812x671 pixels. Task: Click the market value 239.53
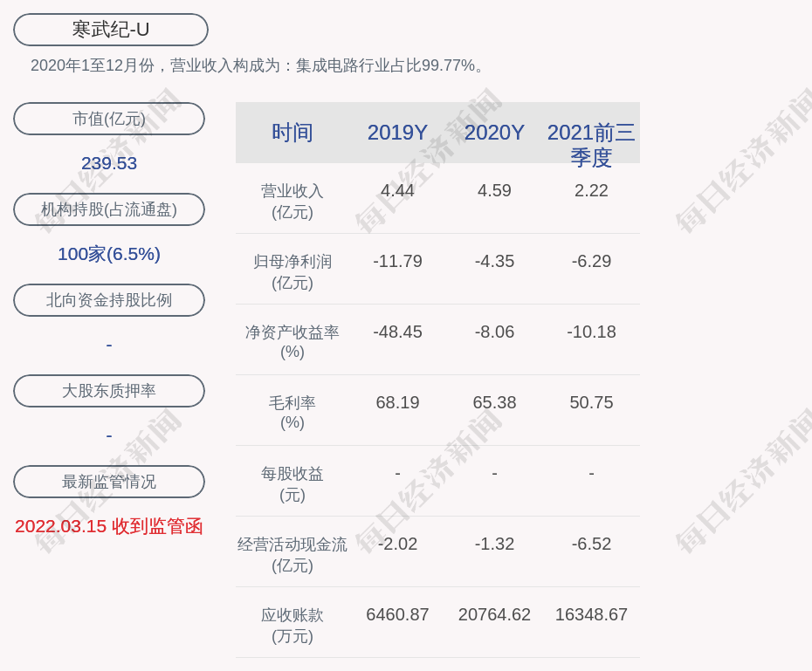pyautogui.click(x=109, y=163)
